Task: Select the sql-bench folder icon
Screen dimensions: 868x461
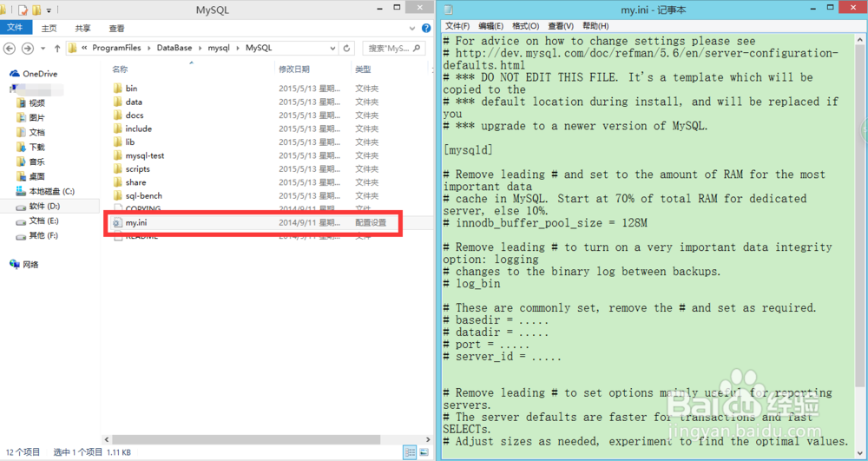Action: [x=117, y=195]
